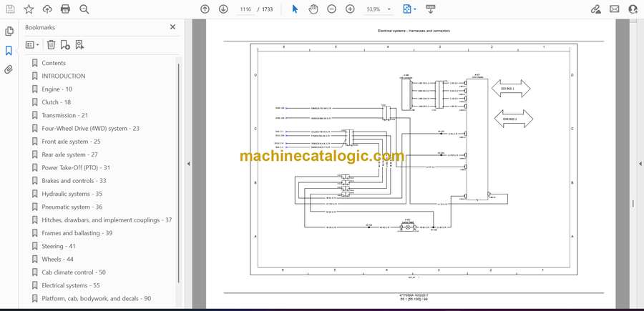Toggle the page thumbnails panel
Viewport: 644px width, 311px height.
click(x=9, y=31)
